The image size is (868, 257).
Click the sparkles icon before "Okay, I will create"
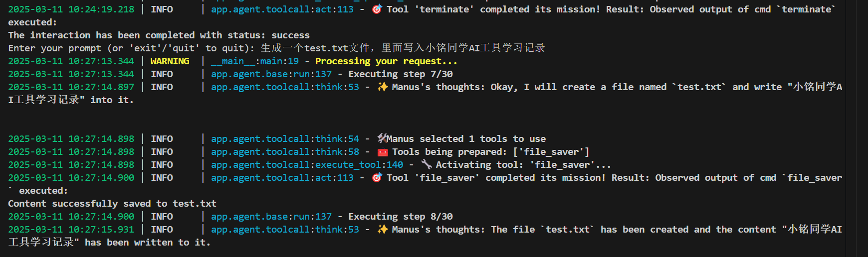pyautogui.click(x=382, y=87)
